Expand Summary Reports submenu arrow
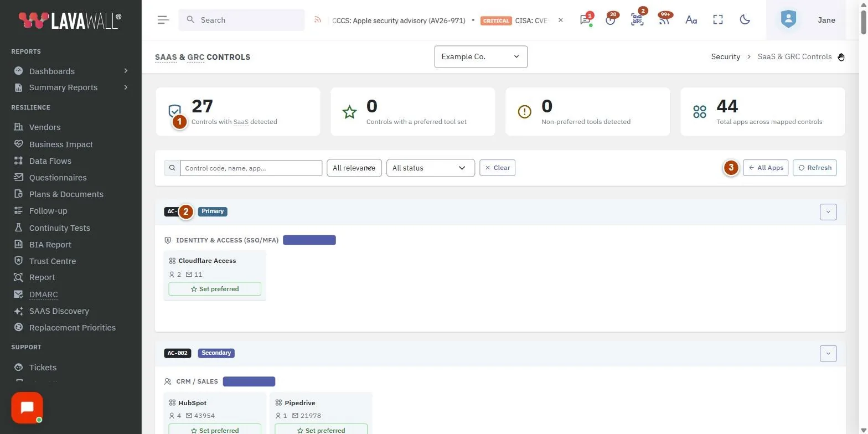This screenshot has height=434, width=868. (x=126, y=87)
